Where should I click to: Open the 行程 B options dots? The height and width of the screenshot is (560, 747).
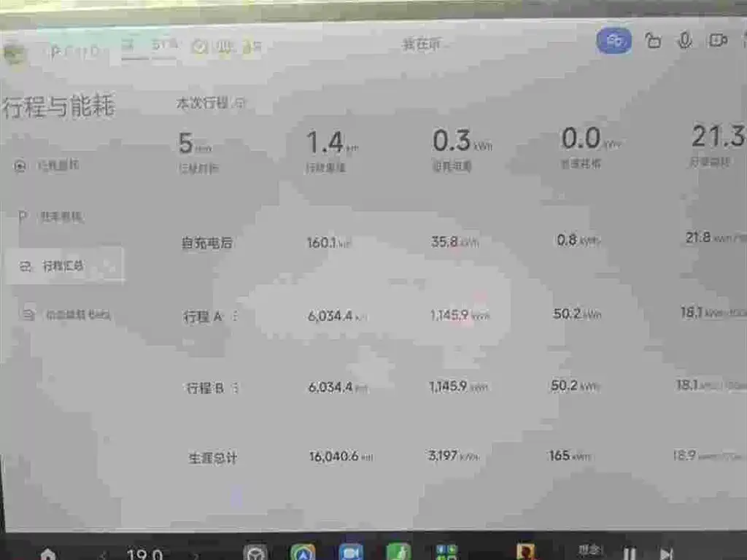click(x=235, y=388)
